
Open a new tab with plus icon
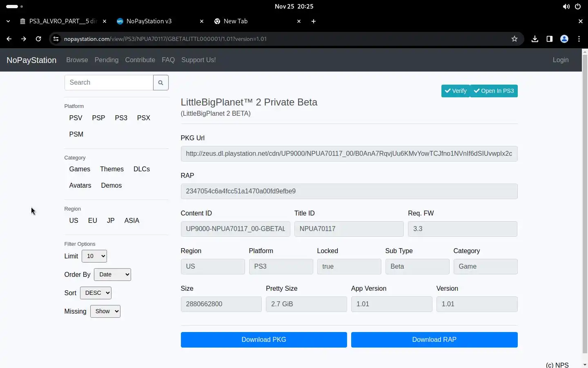[x=314, y=21]
